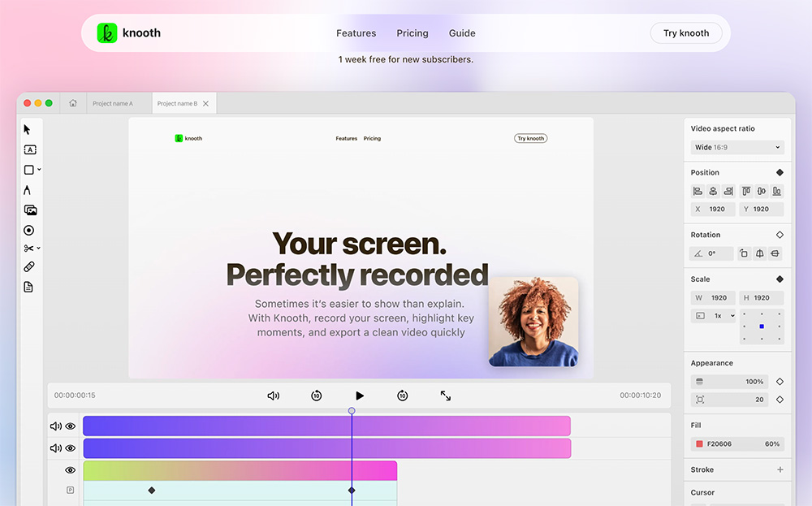
Task: Toggle opacity 100% keyframe diamond
Action: [780, 382]
